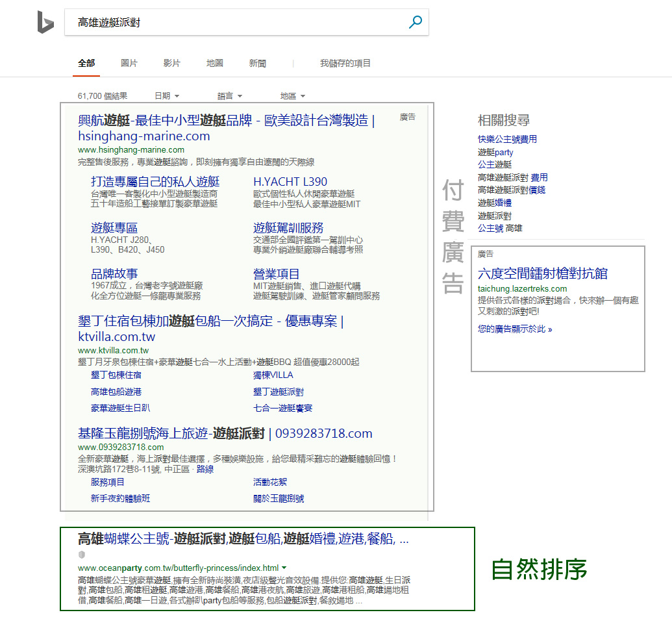
Task: Click the 相關搜尋 heading
Action: (504, 121)
